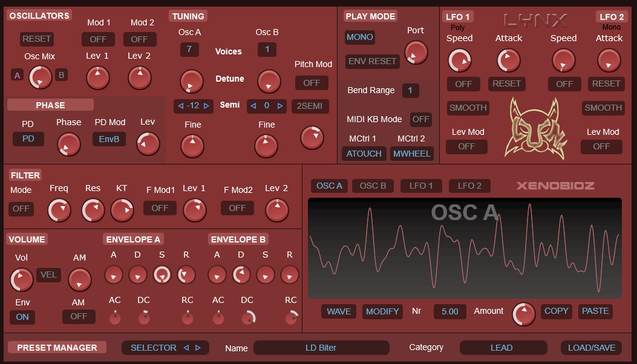637x364 pixels.
Task: Click the Envelope B DC curve knob
Action: 248,318
